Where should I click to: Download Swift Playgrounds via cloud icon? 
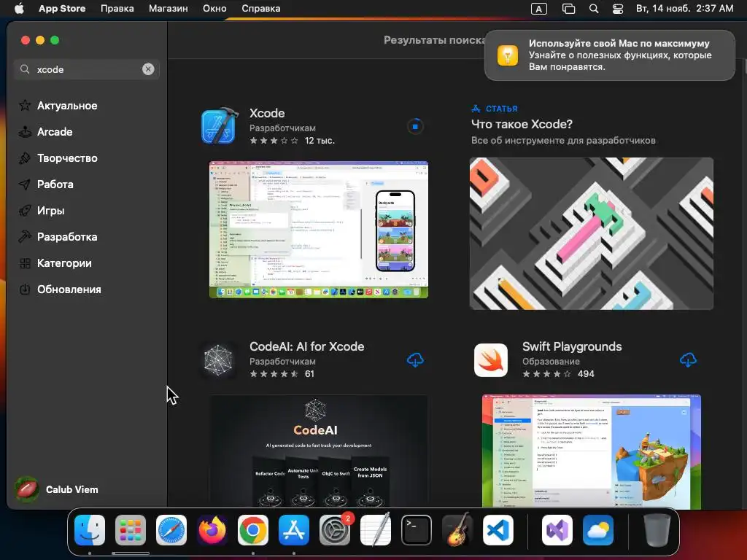pos(687,360)
